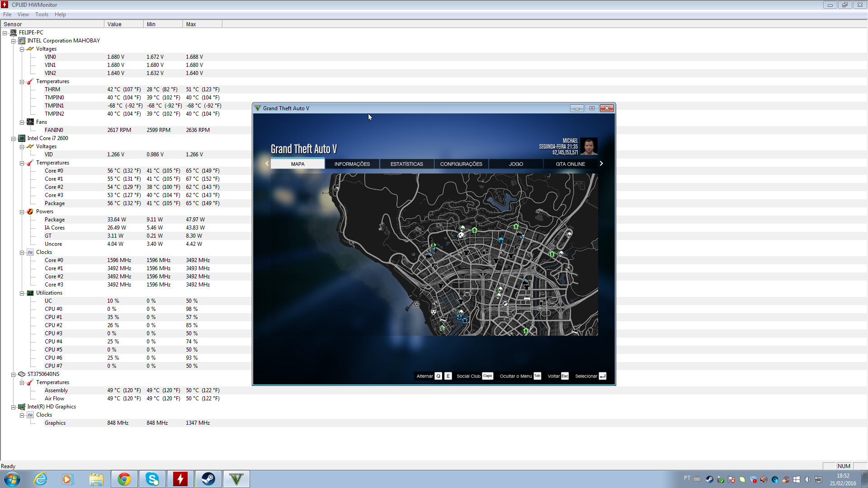Open the CONFIGURAÇÕES tab

point(461,164)
